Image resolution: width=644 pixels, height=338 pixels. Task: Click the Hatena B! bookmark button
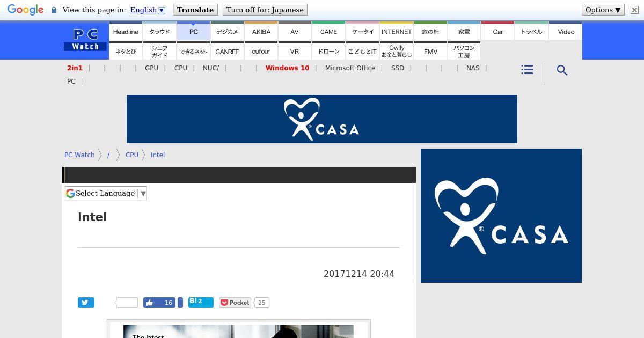(x=201, y=303)
